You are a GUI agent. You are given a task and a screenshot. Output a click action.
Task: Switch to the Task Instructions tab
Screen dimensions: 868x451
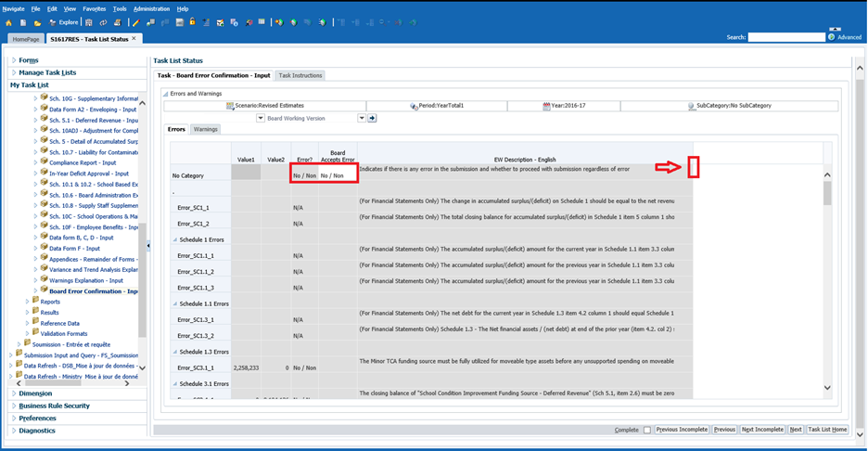(300, 75)
